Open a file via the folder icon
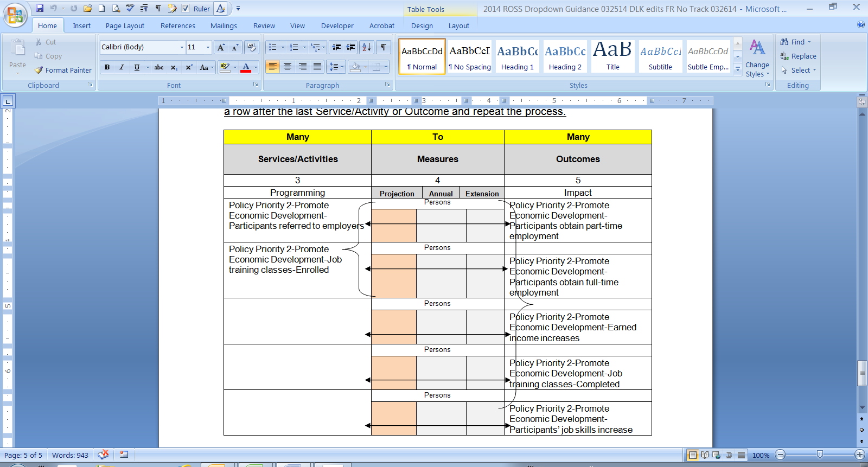The image size is (868, 467). tap(87, 8)
